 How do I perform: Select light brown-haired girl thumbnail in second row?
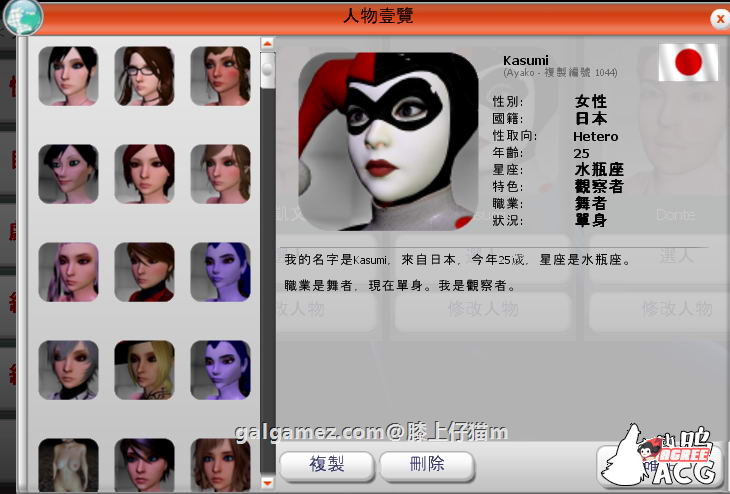[221, 174]
